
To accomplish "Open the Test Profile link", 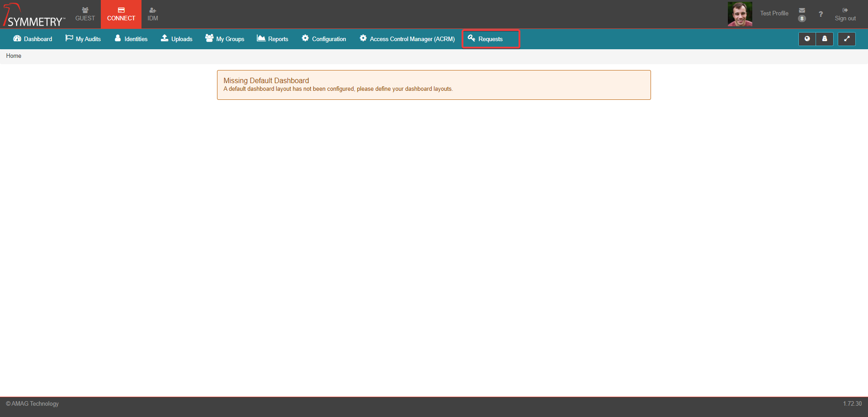I will click(774, 14).
